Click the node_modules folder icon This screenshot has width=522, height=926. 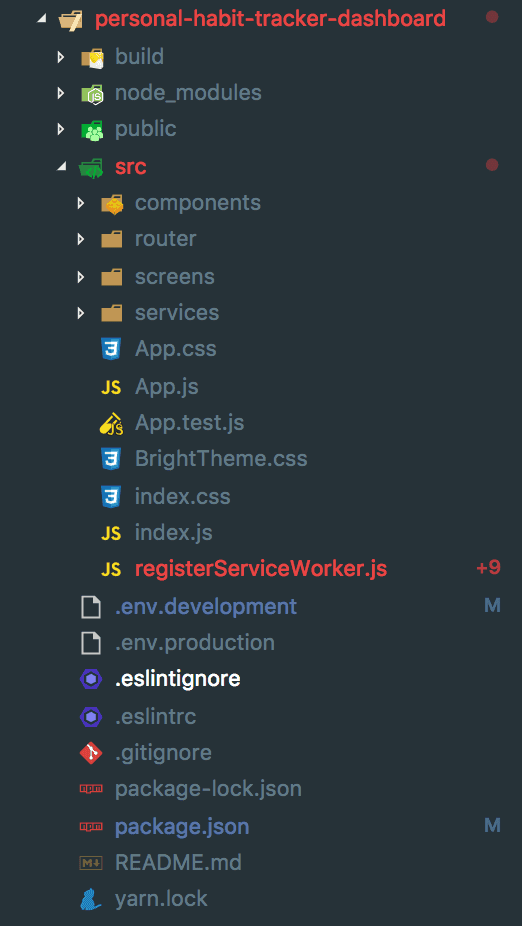93,93
